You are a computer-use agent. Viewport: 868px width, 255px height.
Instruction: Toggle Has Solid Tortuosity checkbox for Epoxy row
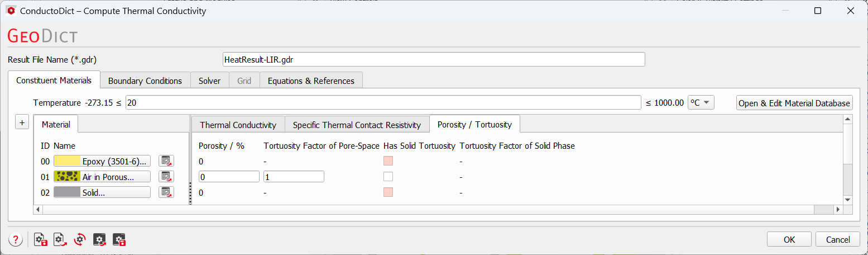pyautogui.click(x=388, y=161)
